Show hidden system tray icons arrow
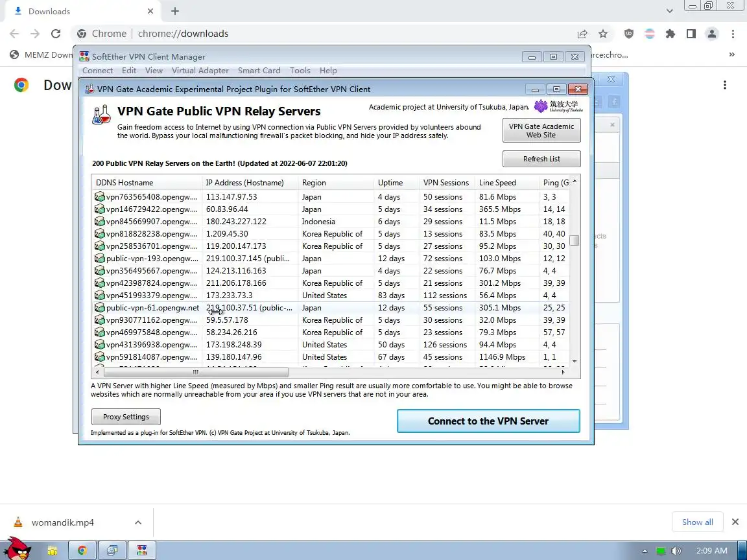 (645, 551)
